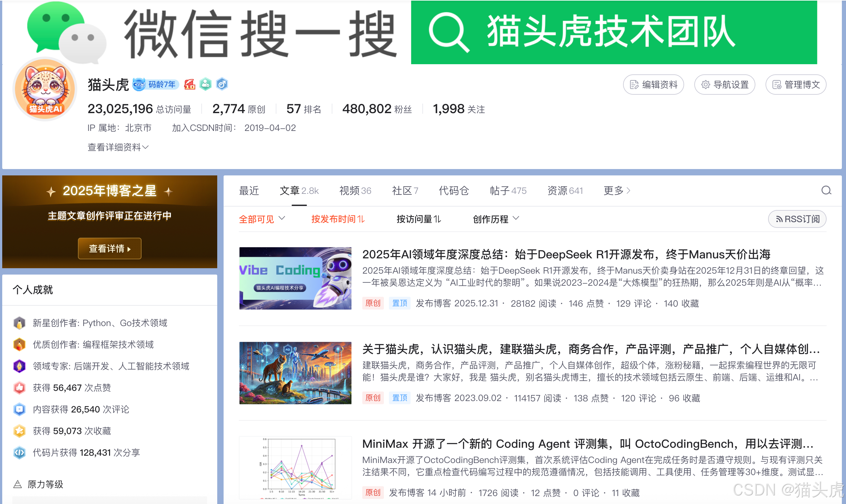
Task: Click the WeChat logo in the banner
Action: 66,32
